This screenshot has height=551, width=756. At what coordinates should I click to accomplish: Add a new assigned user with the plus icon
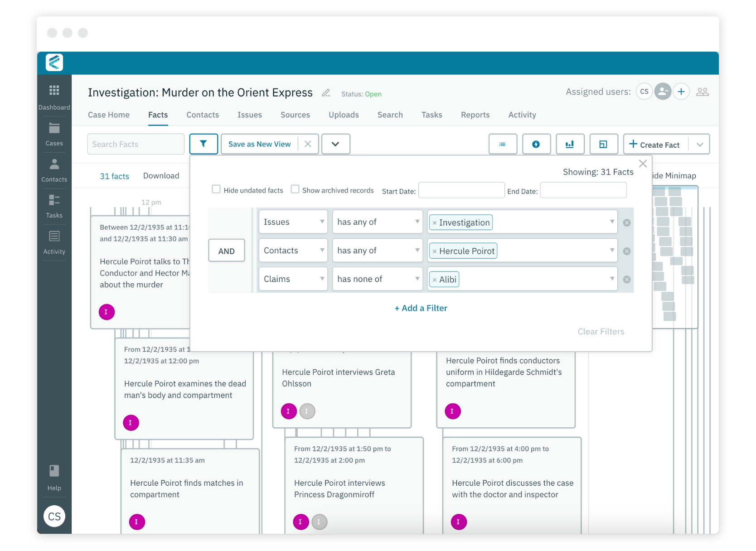681,91
